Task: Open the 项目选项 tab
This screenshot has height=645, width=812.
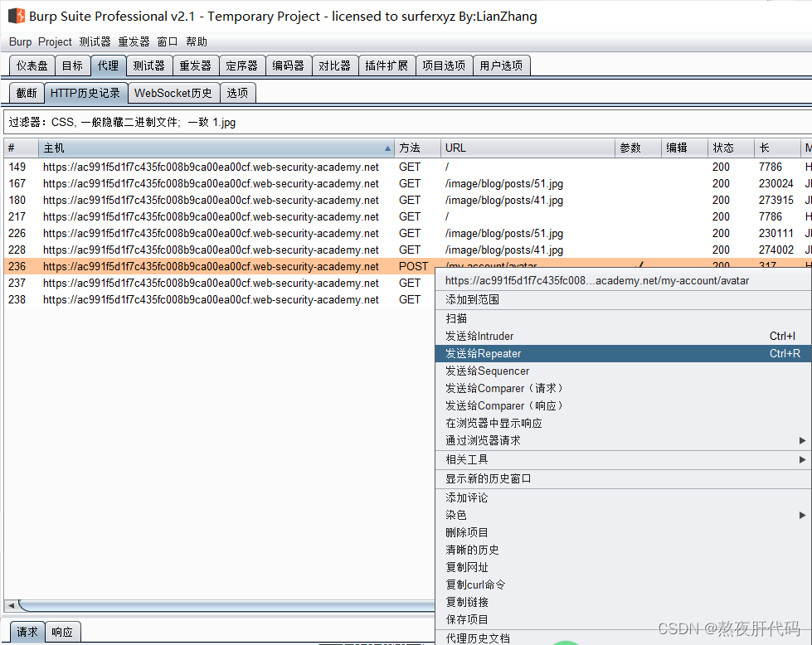Action: (444, 65)
